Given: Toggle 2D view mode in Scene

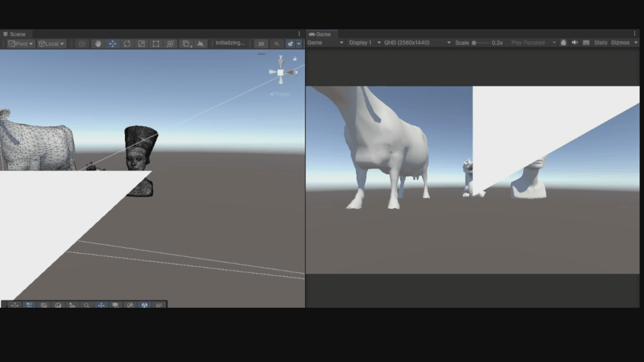Looking at the screenshot, I should point(261,44).
